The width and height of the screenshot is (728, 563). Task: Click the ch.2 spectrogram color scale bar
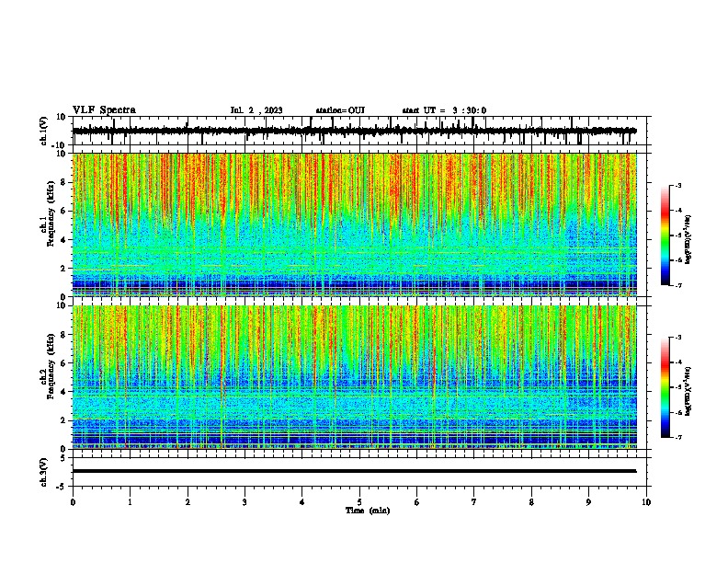pos(665,387)
